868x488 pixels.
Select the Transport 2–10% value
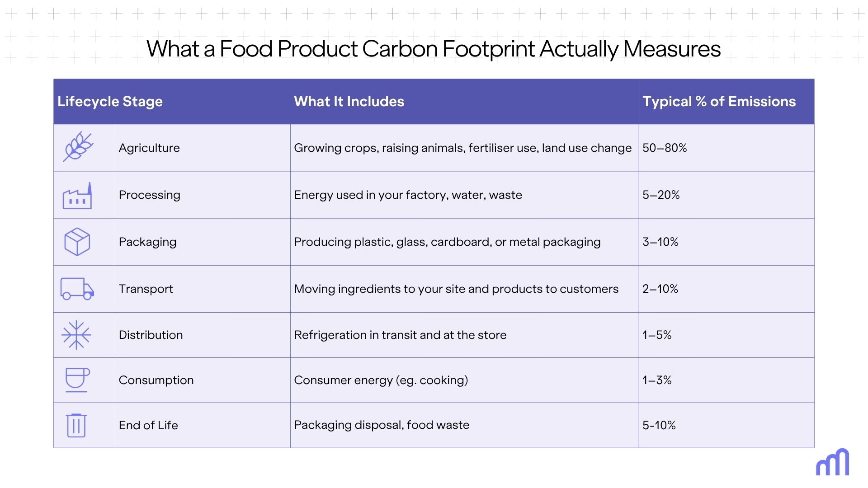click(660, 289)
